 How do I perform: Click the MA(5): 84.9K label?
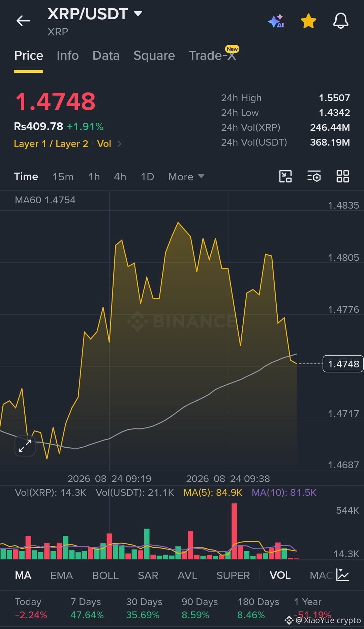[x=213, y=492]
